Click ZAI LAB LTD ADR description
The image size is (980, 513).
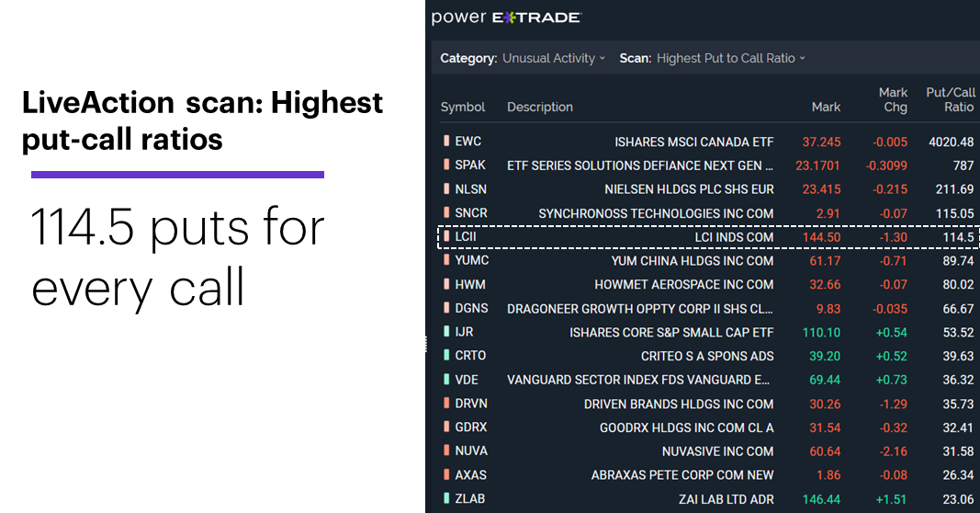pos(726,499)
